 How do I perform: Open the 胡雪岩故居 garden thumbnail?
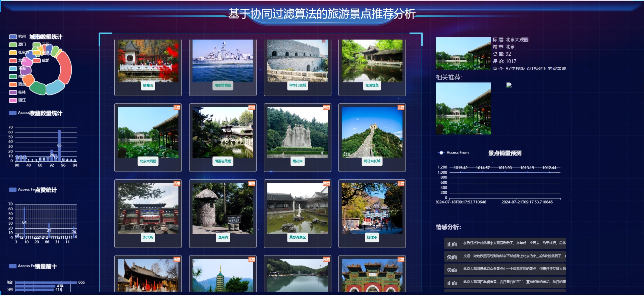pyautogui.click(x=223, y=132)
